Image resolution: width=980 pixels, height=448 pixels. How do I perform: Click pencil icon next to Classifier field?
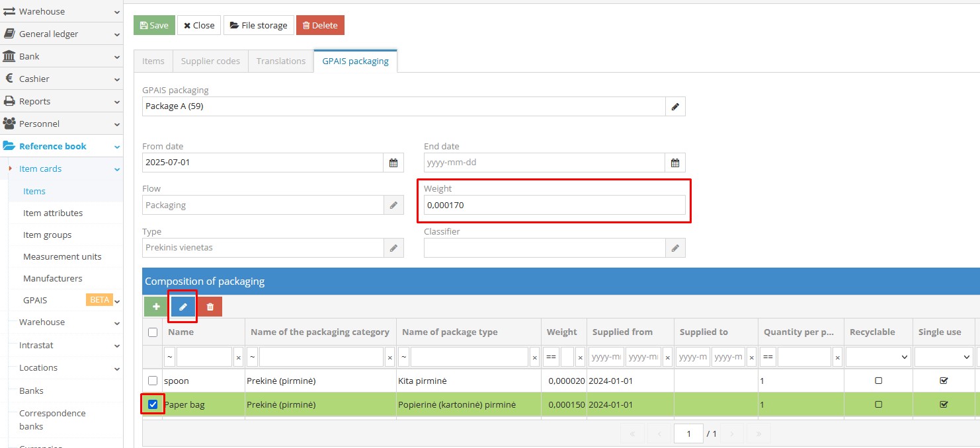(x=675, y=248)
